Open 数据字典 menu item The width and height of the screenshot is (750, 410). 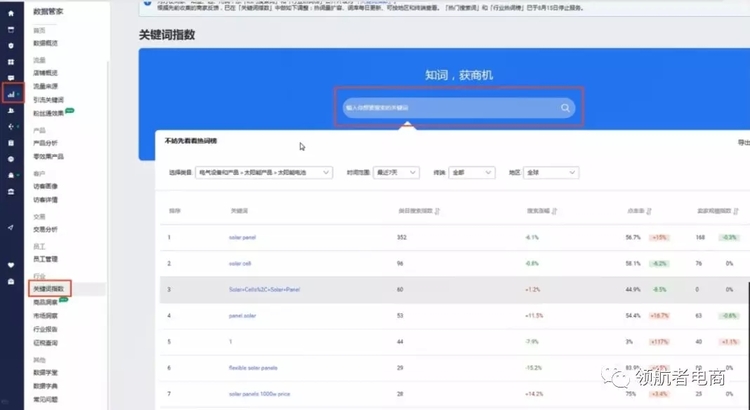coord(45,386)
